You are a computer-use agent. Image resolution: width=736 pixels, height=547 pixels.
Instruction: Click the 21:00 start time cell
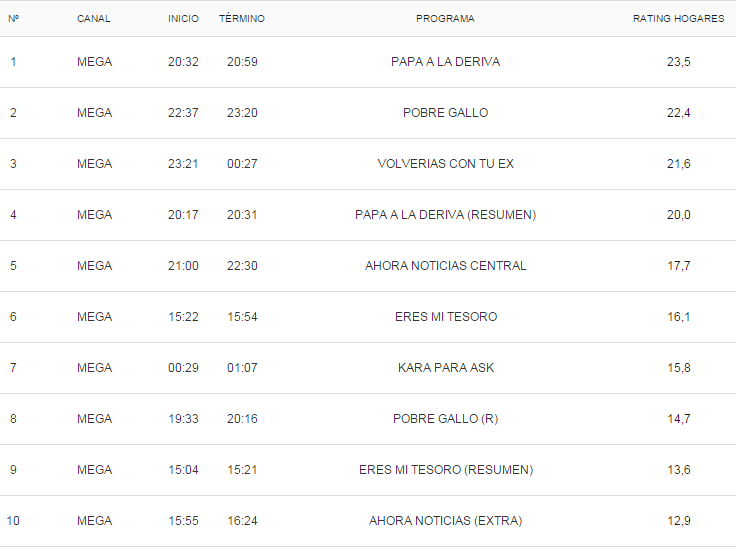183,266
